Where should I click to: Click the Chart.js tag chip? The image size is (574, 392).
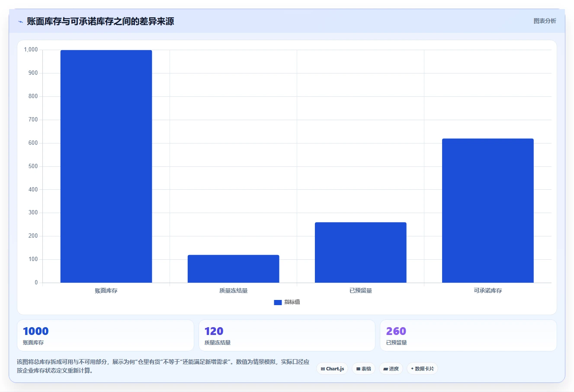pos(332,369)
